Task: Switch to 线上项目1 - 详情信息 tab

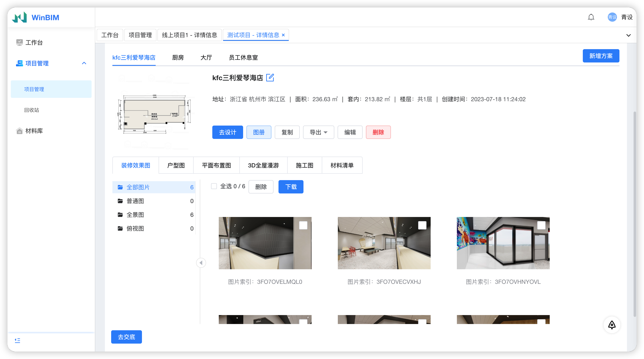Action: pyautogui.click(x=189, y=35)
